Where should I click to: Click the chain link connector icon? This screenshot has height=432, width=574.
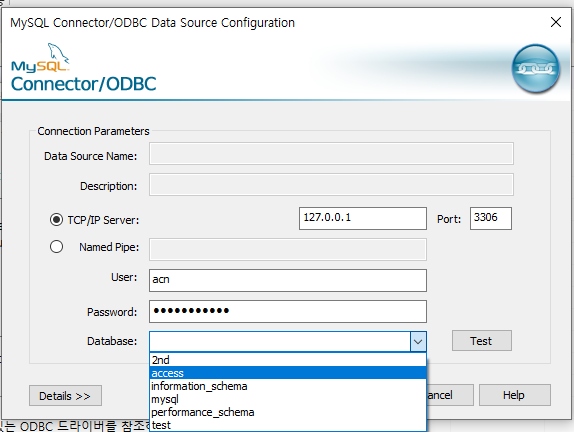pos(536,68)
